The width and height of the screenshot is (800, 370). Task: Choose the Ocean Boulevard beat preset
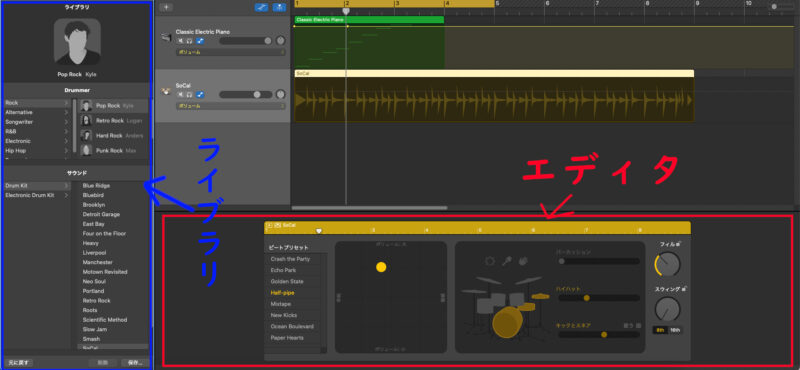tap(293, 327)
